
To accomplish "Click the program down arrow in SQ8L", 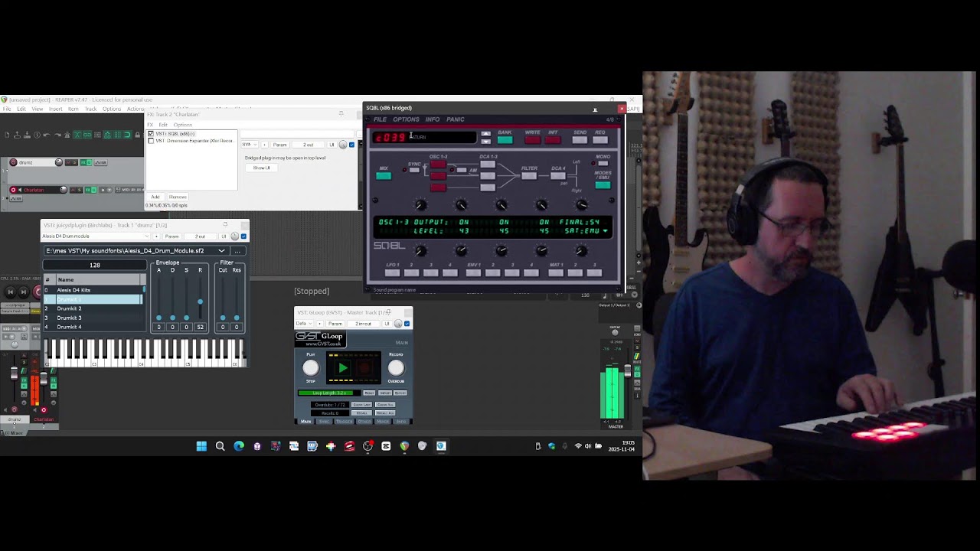I will (485, 142).
